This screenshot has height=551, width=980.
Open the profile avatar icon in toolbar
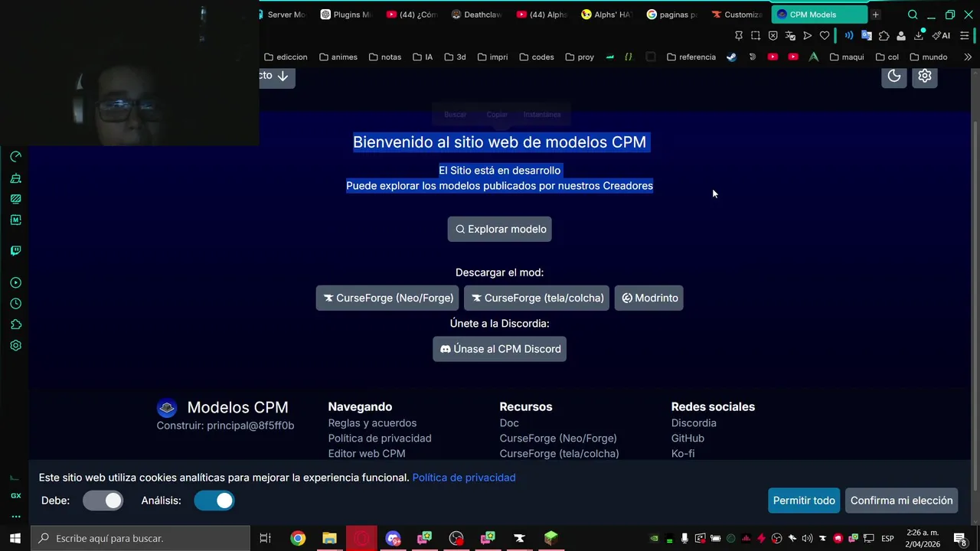click(x=901, y=36)
